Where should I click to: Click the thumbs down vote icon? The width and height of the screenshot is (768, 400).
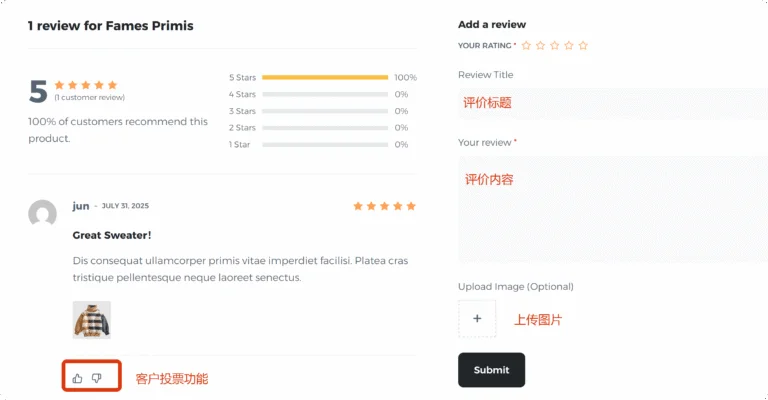point(97,378)
